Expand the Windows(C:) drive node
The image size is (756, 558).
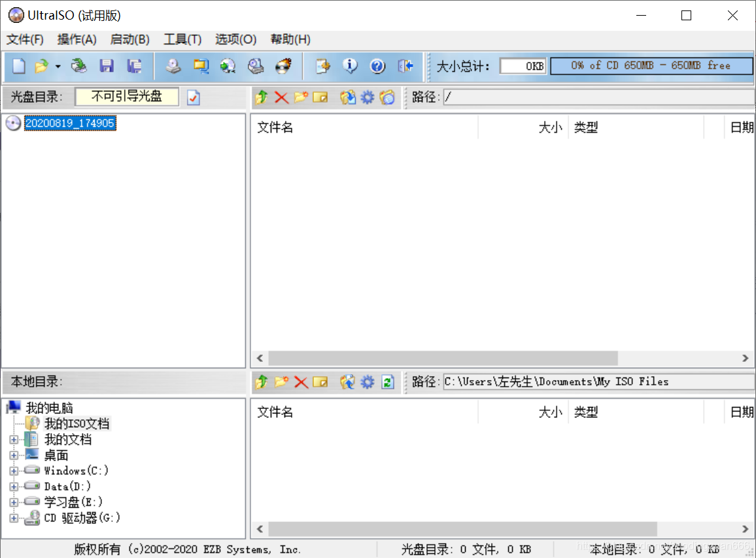14,470
